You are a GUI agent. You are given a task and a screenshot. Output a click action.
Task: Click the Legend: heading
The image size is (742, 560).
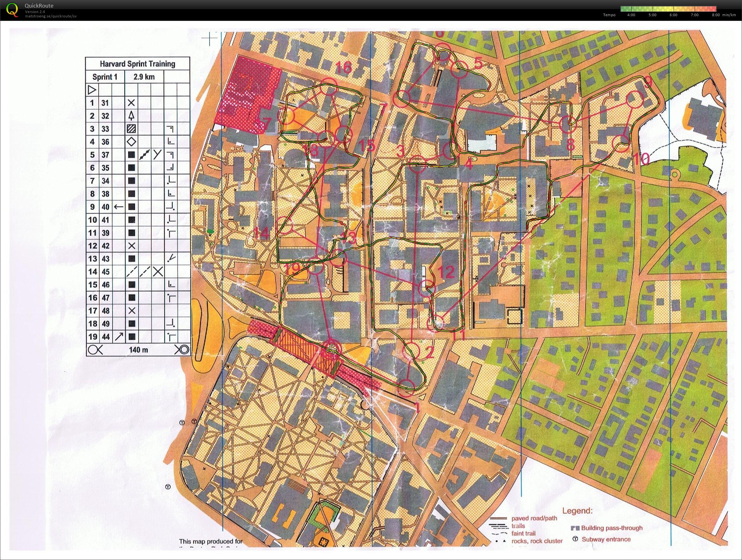point(577,511)
